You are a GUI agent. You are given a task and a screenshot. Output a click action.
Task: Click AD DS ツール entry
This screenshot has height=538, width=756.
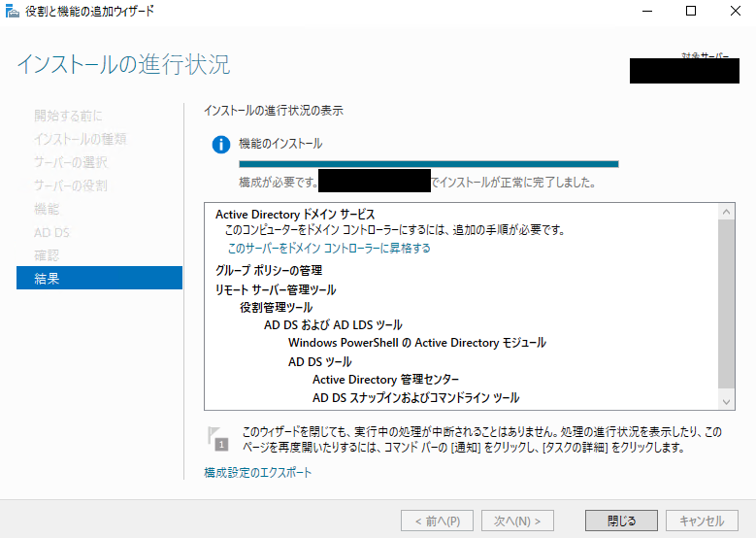coord(320,361)
